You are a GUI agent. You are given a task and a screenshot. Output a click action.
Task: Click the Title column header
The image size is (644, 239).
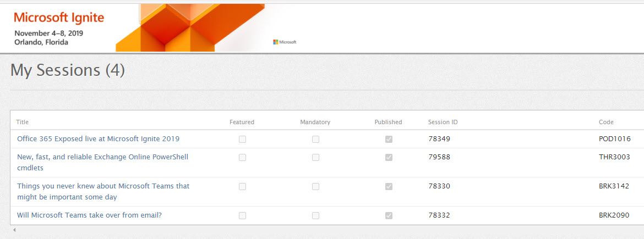pos(22,122)
